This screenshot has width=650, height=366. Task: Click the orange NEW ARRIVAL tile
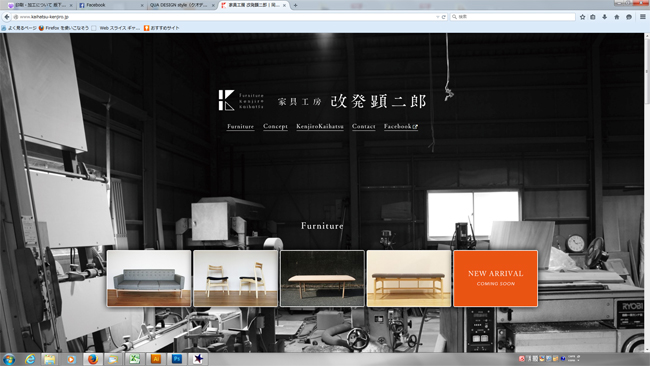pyautogui.click(x=495, y=278)
